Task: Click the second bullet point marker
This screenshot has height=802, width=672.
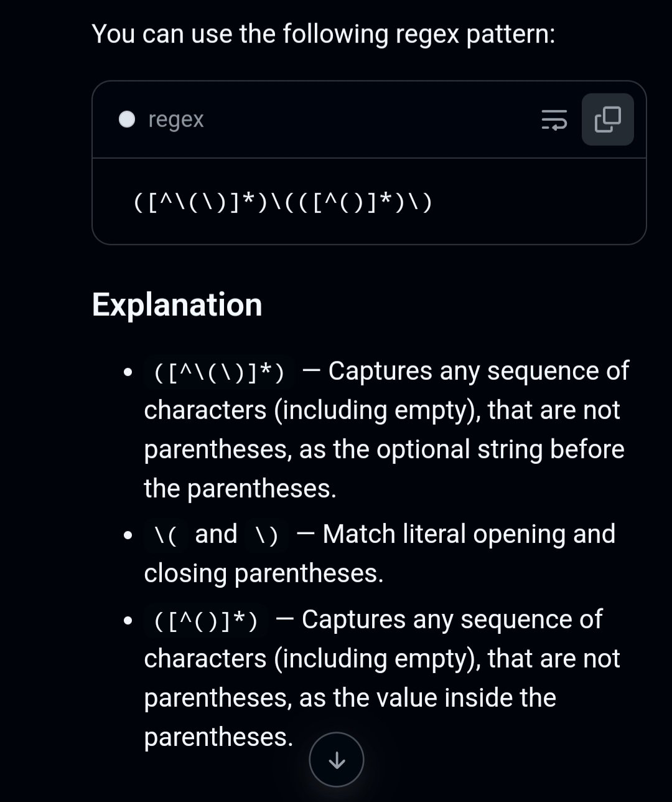Action: [128, 535]
